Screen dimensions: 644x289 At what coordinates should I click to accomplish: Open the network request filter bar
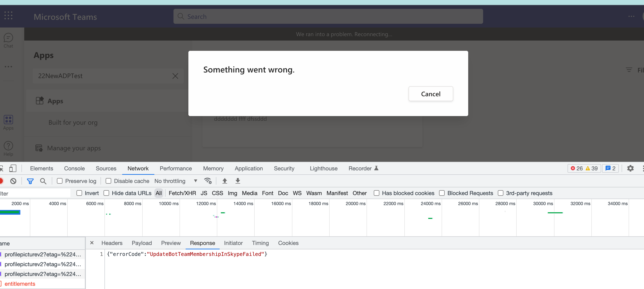coord(30,181)
